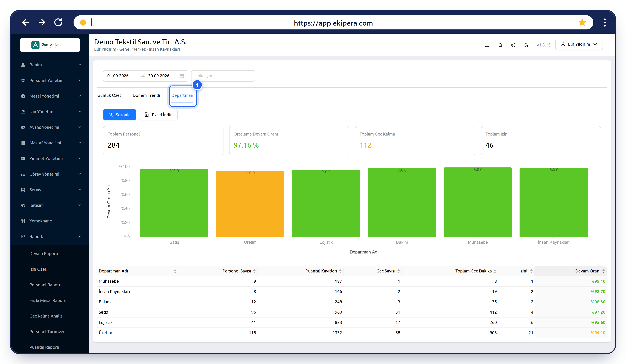Open the notifications bell icon
Image resolution: width=626 pixels, height=364 pixels.
click(x=500, y=45)
